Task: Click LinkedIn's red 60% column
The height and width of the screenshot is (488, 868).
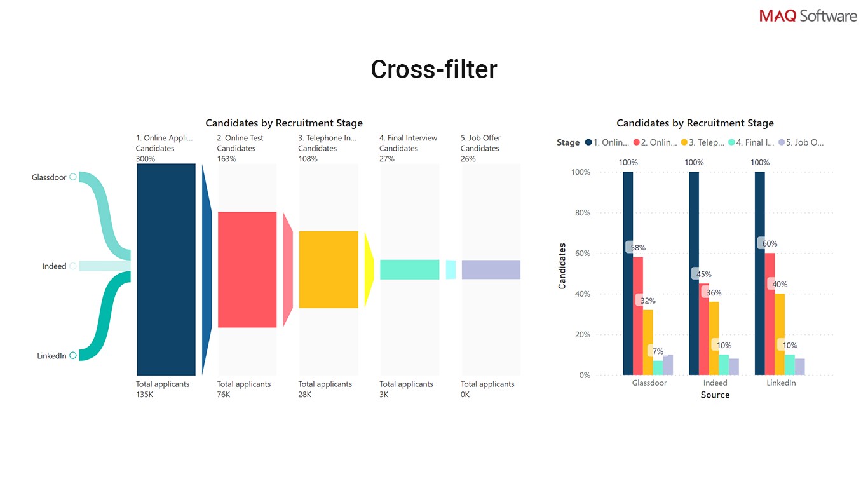Action: point(770,314)
